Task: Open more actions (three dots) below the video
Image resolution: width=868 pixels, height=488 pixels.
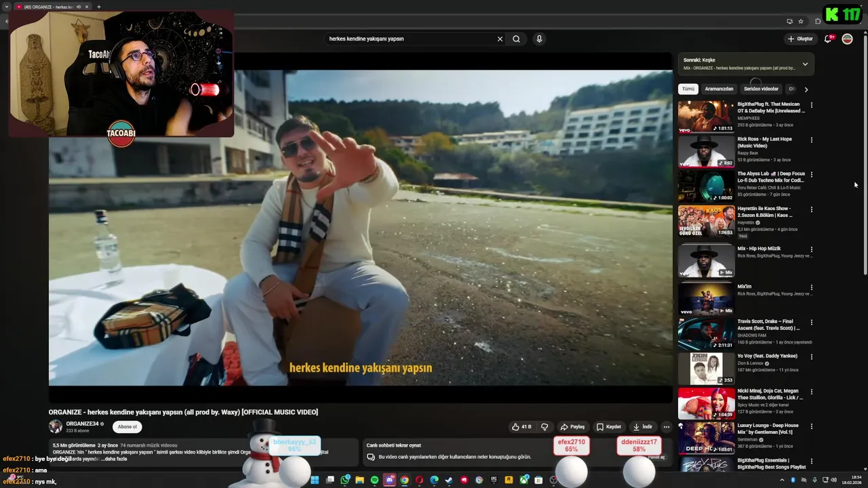Action: tap(666, 427)
